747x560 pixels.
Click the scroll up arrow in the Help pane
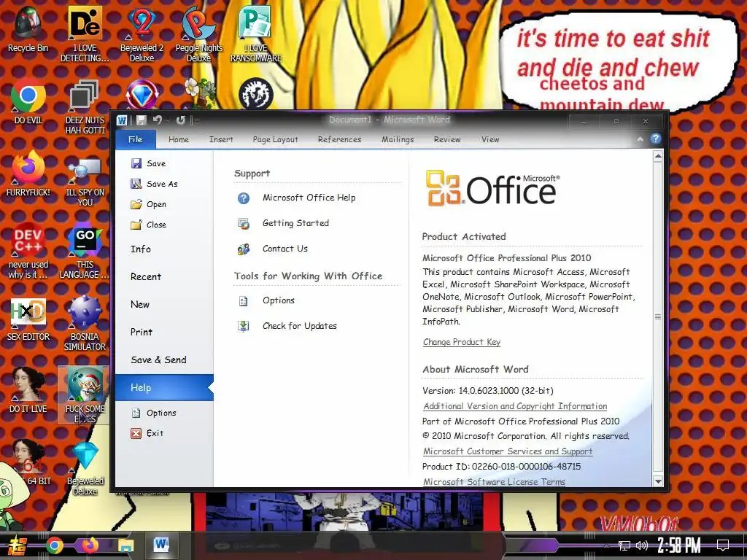[658, 156]
